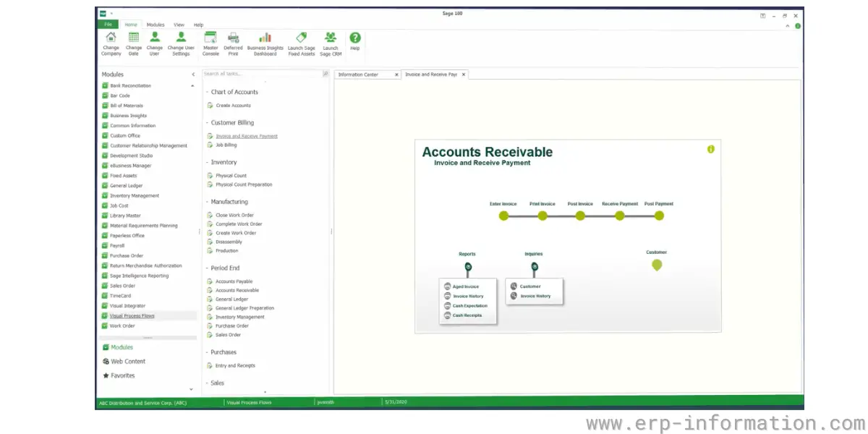Click the date 5/31/2020 in status bar
This screenshot has height=434, width=868.
coord(396,402)
